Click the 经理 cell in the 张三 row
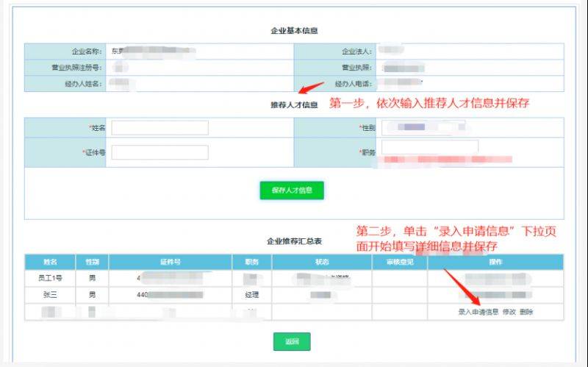Image resolution: width=588 pixels, height=367 pixels. [x=251, y=295]
